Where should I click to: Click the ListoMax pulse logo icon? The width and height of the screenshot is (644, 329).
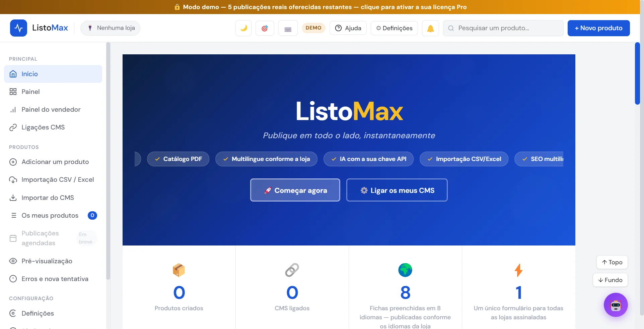tap(18, 28)
